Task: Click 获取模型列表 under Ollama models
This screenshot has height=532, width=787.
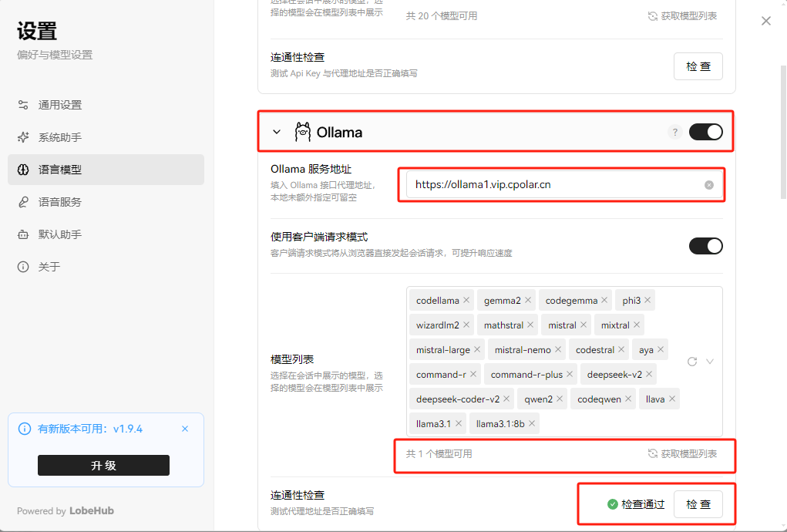Action: coord(683,453)
